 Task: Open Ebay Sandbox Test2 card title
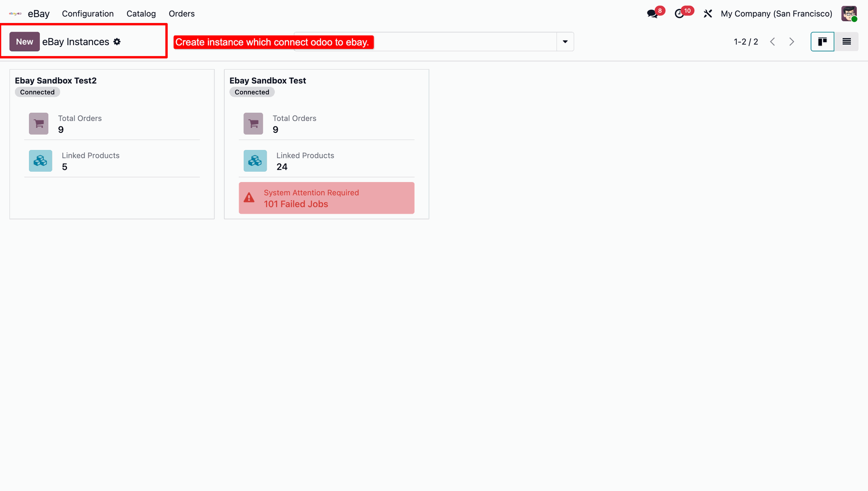point(56,80)
